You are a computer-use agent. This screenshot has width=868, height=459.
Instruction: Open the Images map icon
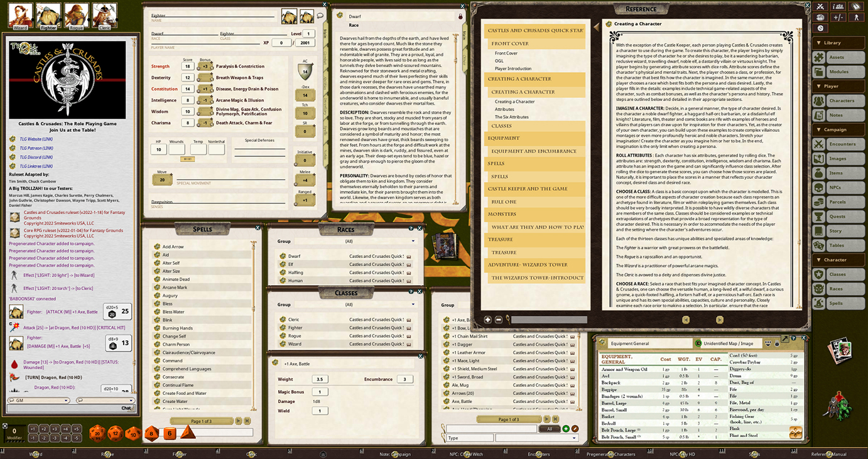tap(819, 158)
